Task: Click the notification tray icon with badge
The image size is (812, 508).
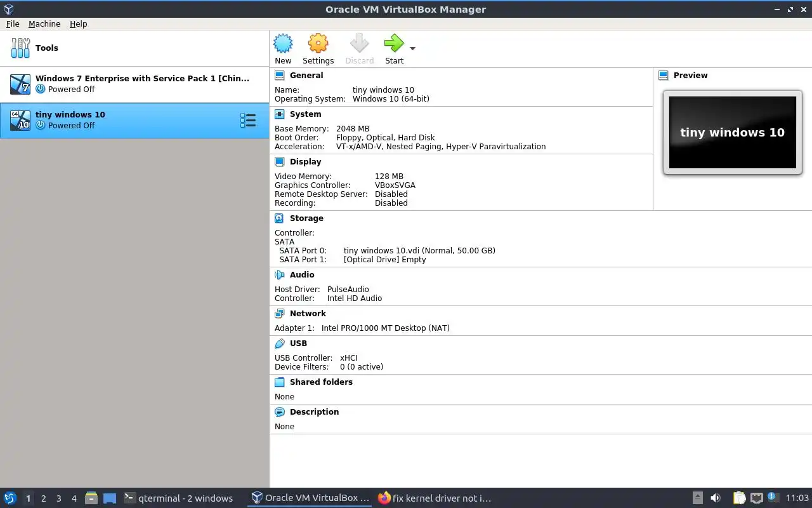Action: pos(772,498)
